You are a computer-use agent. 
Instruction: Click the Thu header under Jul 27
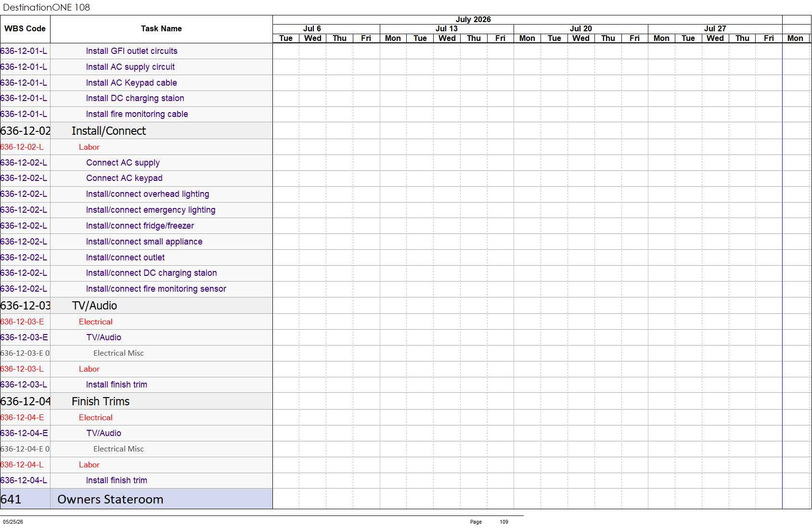(742, 39)
